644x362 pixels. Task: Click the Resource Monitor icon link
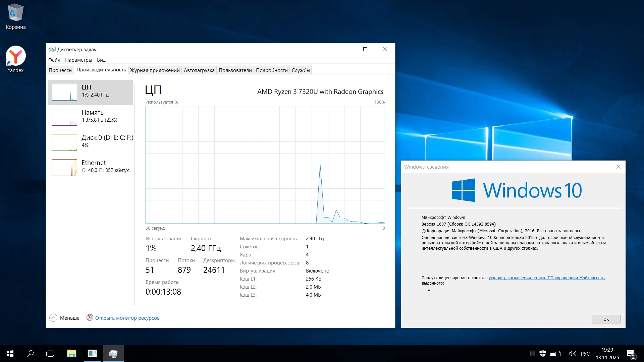(90, 318)
